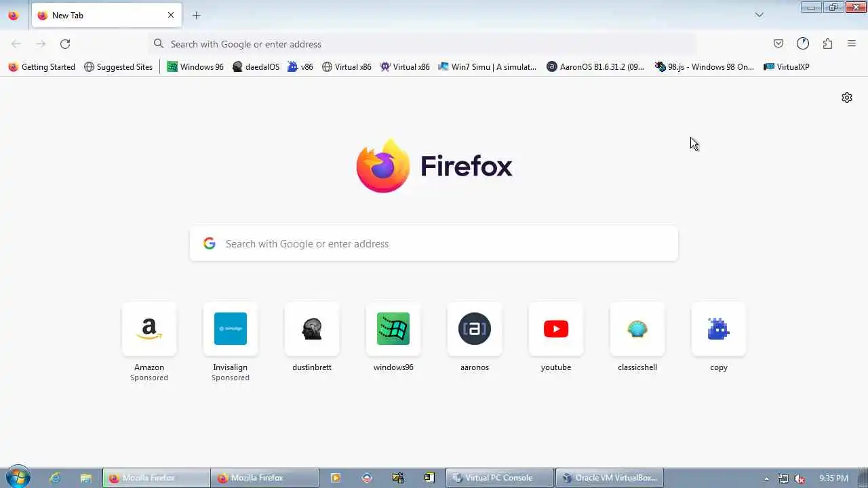The width and height of the screenshot is (868, 488).
Task: Switch to Oracle VM VirtualBox window
Action: (609, 478)
